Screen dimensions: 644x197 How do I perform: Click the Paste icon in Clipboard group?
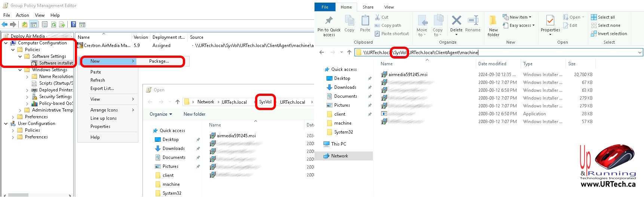pyautogui.click(x=365, y=21)
